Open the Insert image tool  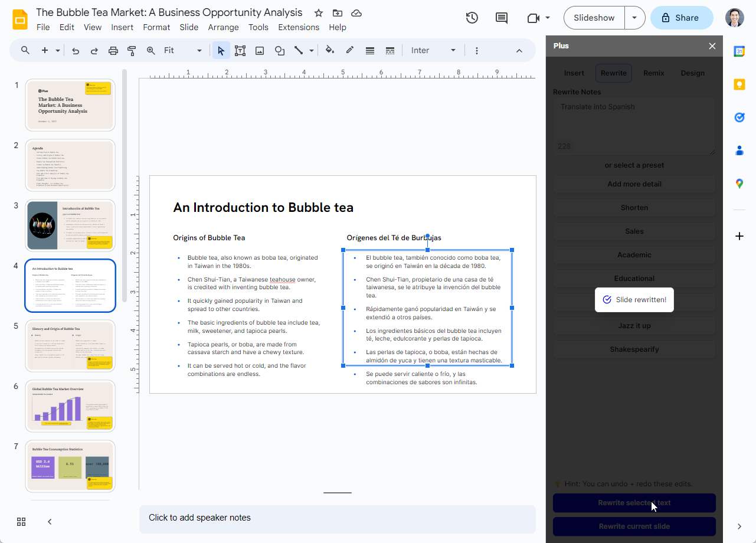(x=260, y=50)
